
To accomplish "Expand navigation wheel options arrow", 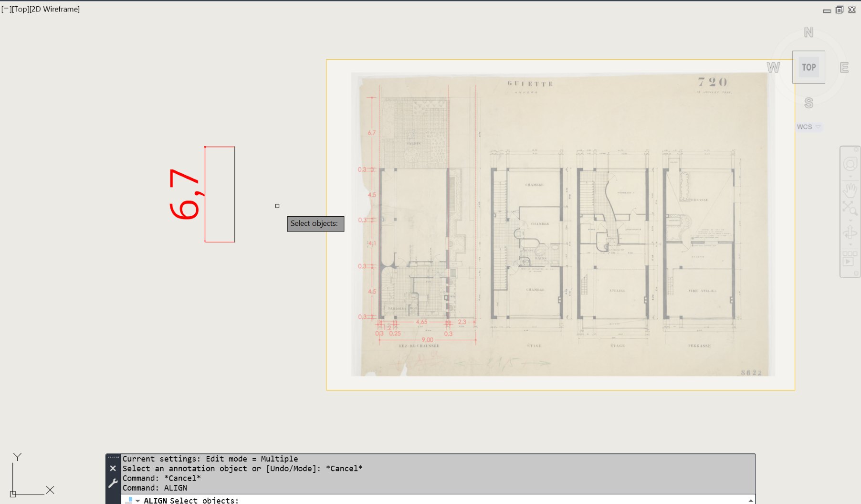I will pos(850,177).
